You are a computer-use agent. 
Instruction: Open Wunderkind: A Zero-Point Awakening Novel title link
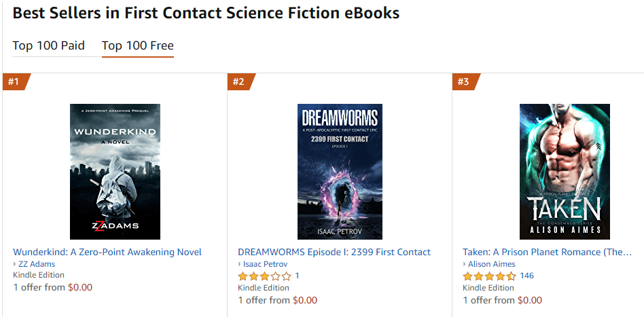point(107,252)
